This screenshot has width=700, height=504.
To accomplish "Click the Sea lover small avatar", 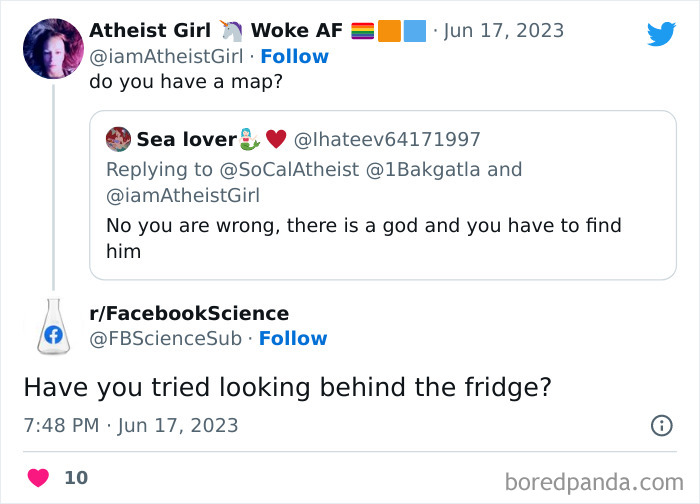I will (x=118, y=139).
